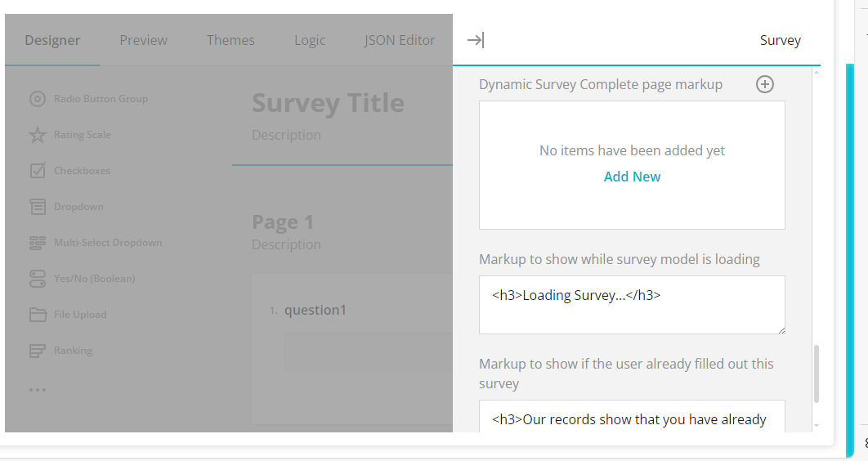This screenshot has height=461, width=868.
Task: Open more toolbox items via ellipsis
Action: coord(37,390)
